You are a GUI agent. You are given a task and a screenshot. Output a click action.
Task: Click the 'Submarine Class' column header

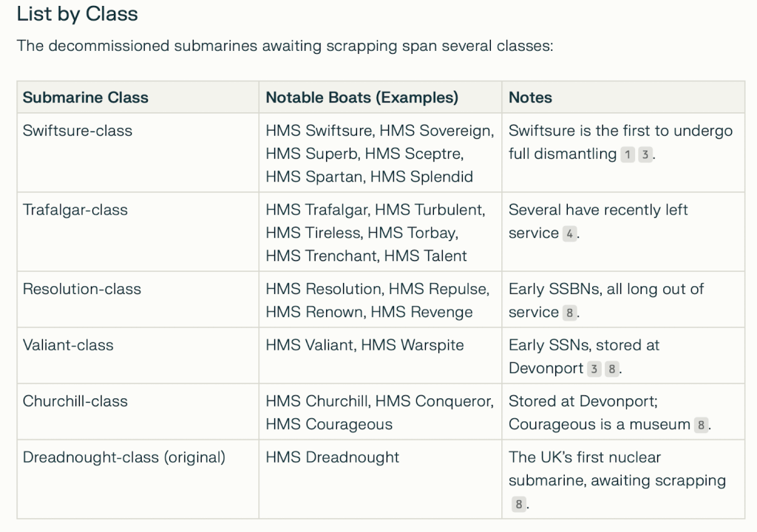(x=86, y=98)
